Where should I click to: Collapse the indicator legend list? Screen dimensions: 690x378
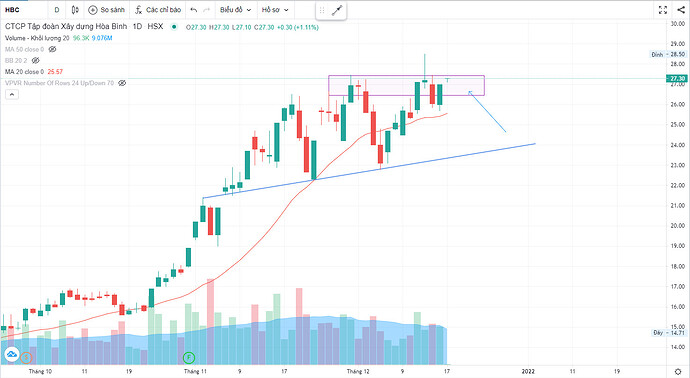click(12, 94)
